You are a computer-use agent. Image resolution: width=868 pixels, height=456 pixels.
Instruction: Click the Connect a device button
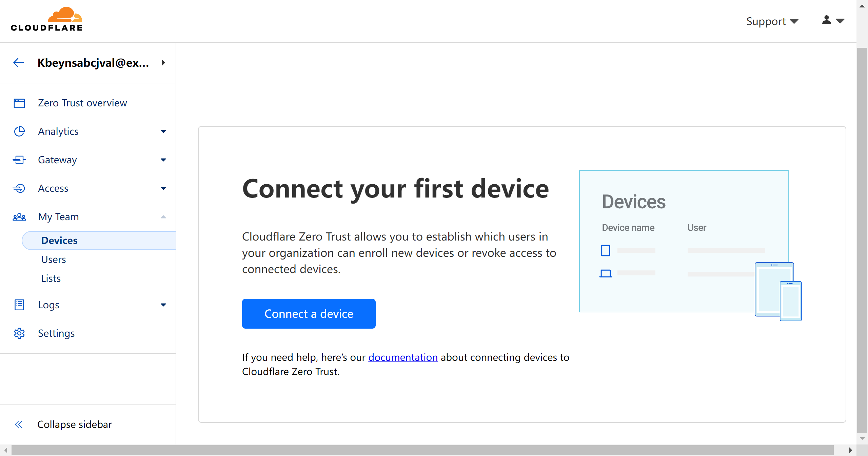(x=309, y=314)
